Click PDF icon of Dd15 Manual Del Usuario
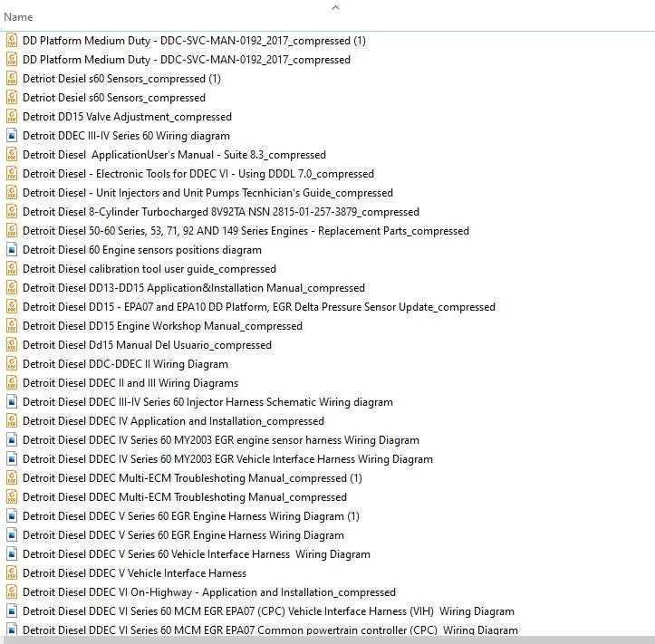This screenshot has height=644, width=655. point(12,345)
